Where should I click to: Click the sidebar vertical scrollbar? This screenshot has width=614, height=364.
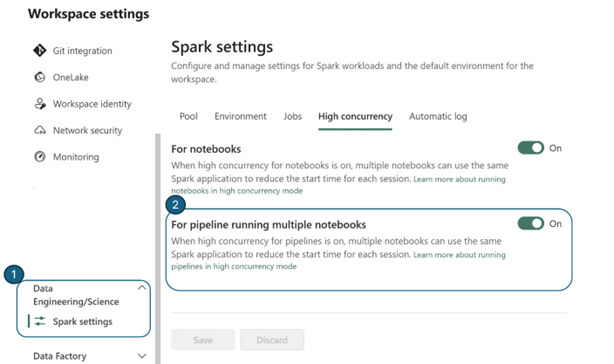click(158, 249)
